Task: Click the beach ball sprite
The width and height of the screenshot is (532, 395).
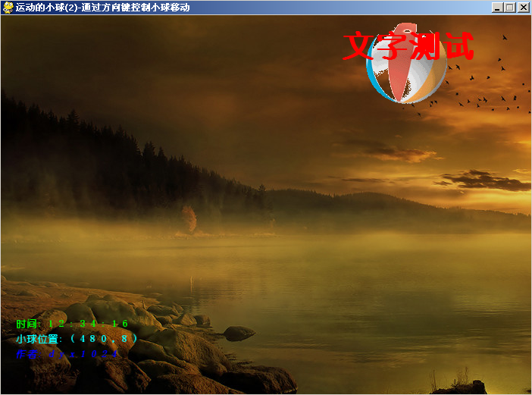Action: tap(406, 63)
